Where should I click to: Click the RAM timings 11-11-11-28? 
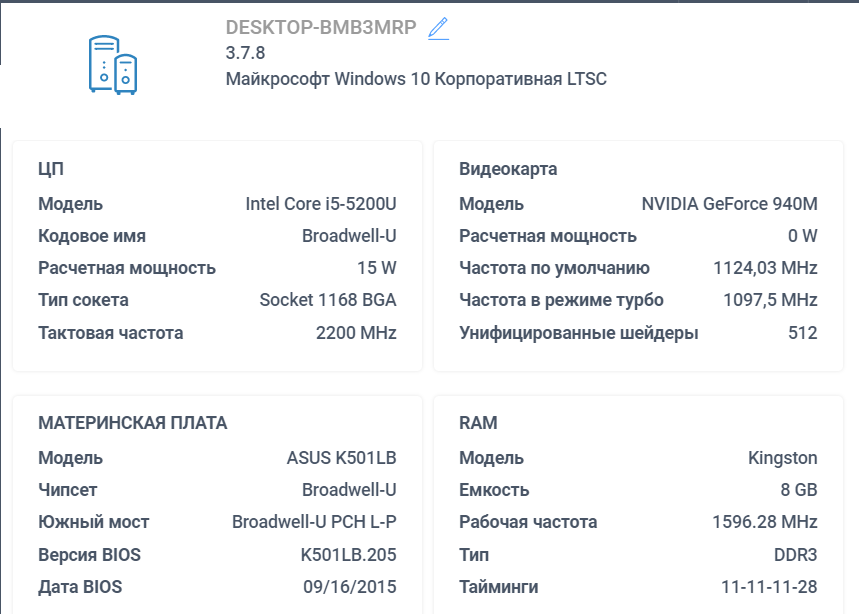point(769,587)
